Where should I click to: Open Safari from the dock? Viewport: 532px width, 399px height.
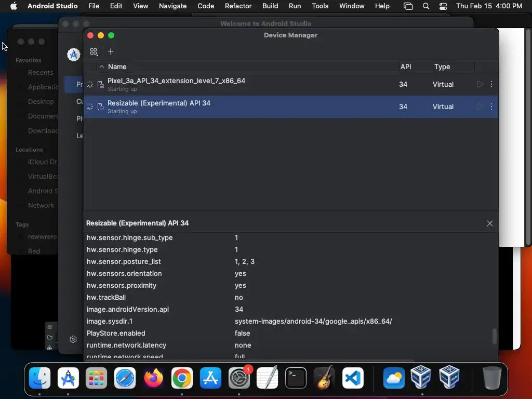click(x=125, y=378)
